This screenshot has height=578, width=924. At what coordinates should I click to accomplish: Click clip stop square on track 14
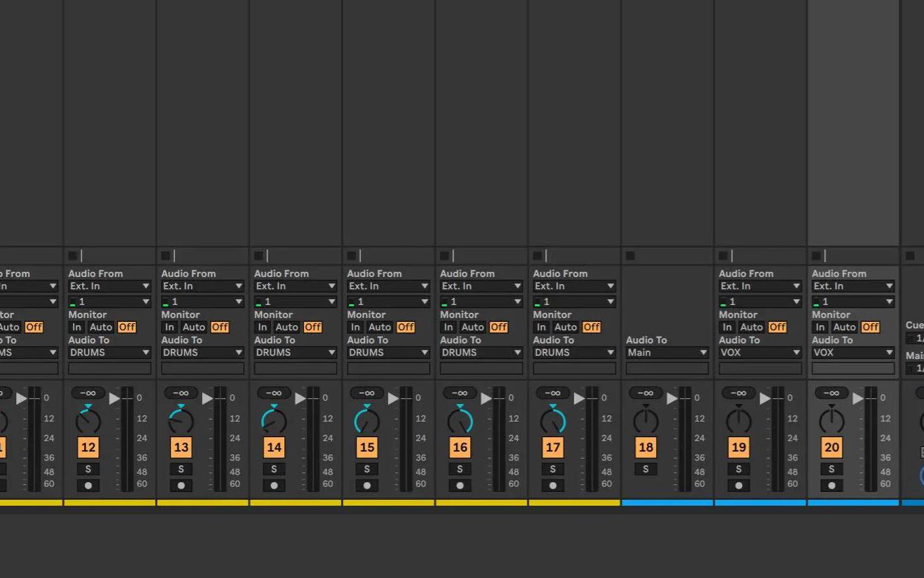(x=258, y=256)
